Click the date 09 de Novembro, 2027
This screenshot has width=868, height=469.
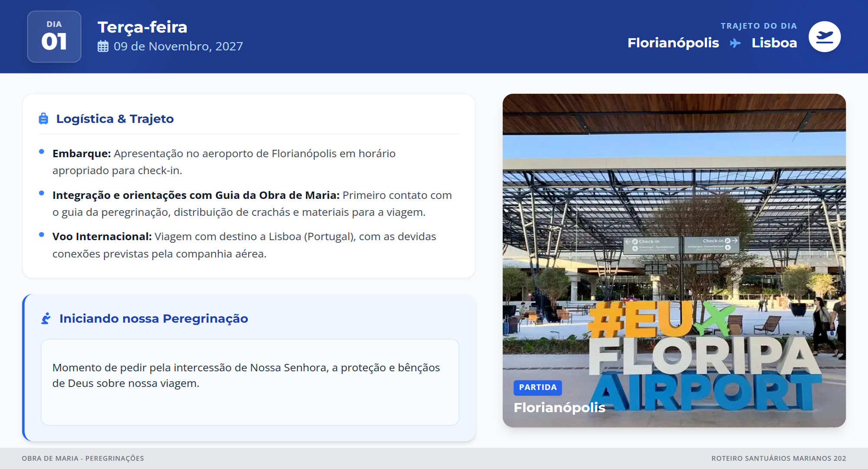pos(178,46)
